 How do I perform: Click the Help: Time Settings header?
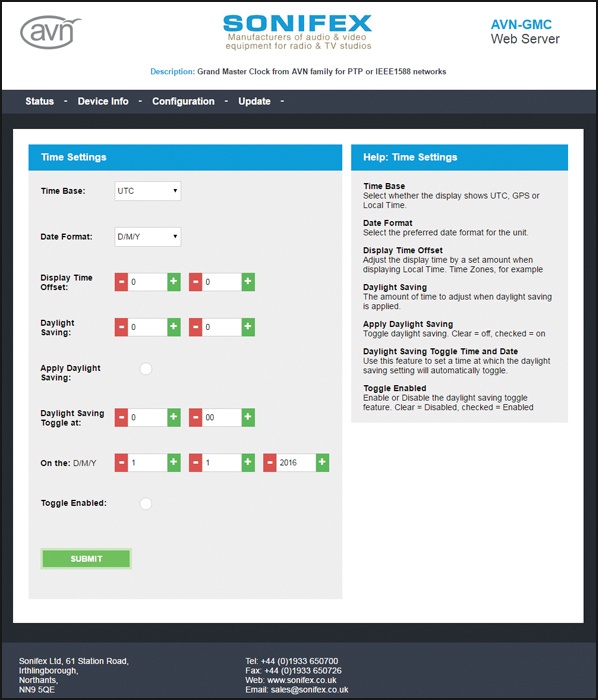point(459,157)
